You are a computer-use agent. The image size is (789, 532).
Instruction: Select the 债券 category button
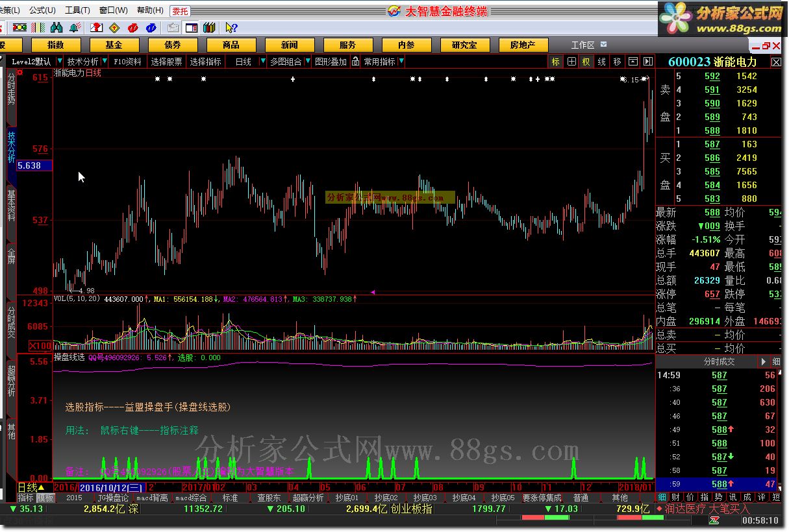click(173, 45)
